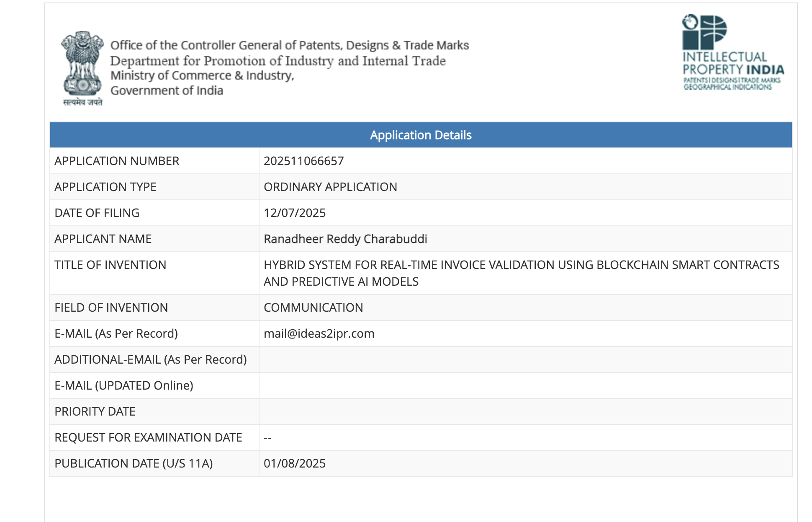Click the Indian national emblem logo

pos(82,68)
